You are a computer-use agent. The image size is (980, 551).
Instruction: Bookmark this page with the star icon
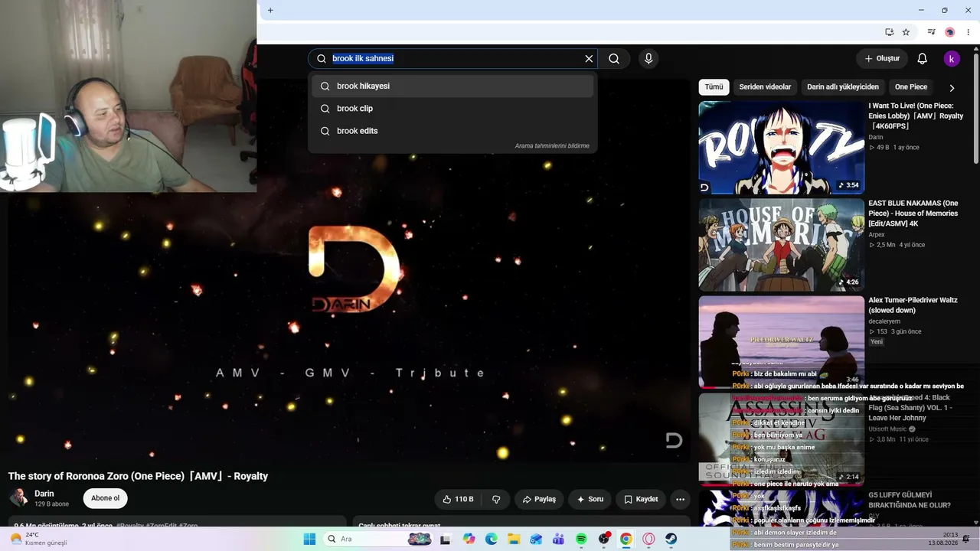pyautogui.click(x=906, y=32)
